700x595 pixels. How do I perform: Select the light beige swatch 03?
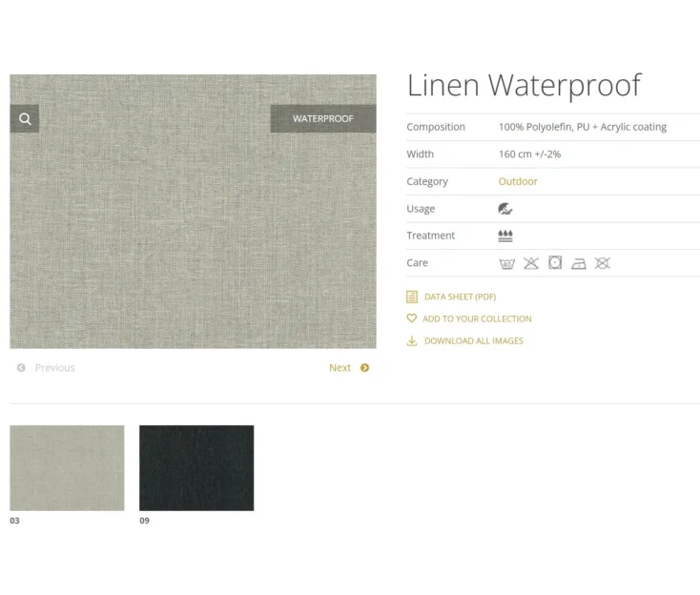[67, 468]
